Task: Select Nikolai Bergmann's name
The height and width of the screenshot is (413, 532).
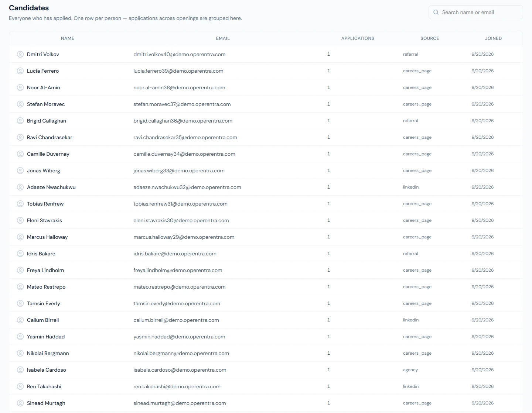Action: pyautogui.click(x=48, y=353)
